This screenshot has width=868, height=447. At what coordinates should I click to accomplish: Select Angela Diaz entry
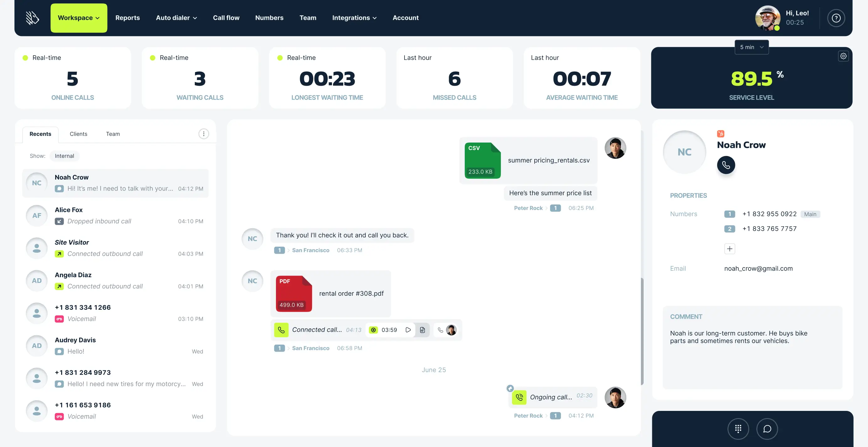click(x=115, y=281)
